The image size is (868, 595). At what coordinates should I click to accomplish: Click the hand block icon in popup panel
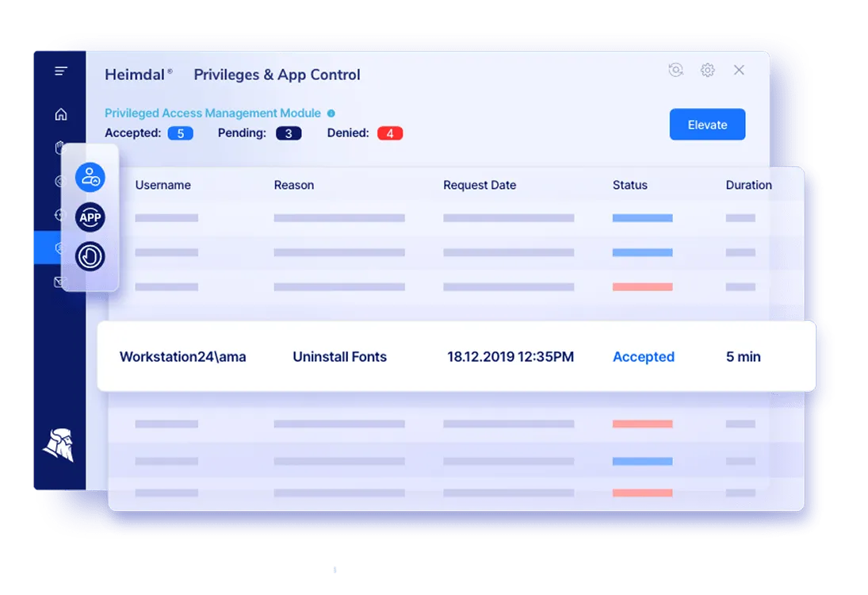click(90, 256)
